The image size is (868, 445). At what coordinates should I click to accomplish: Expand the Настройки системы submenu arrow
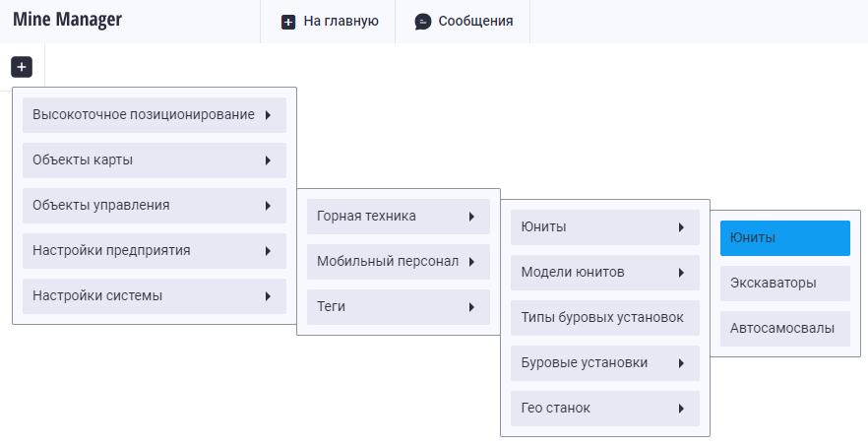point(268,296)
